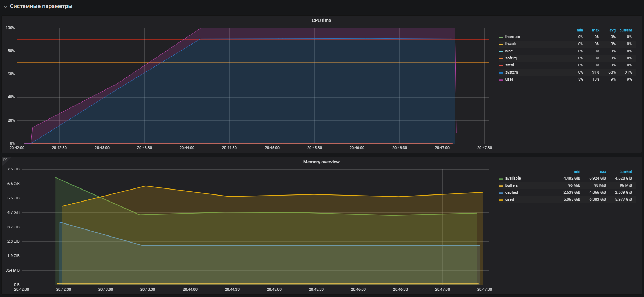Collapse the Системные параметры row chevron
644x297 pixels.
point(6,7)
